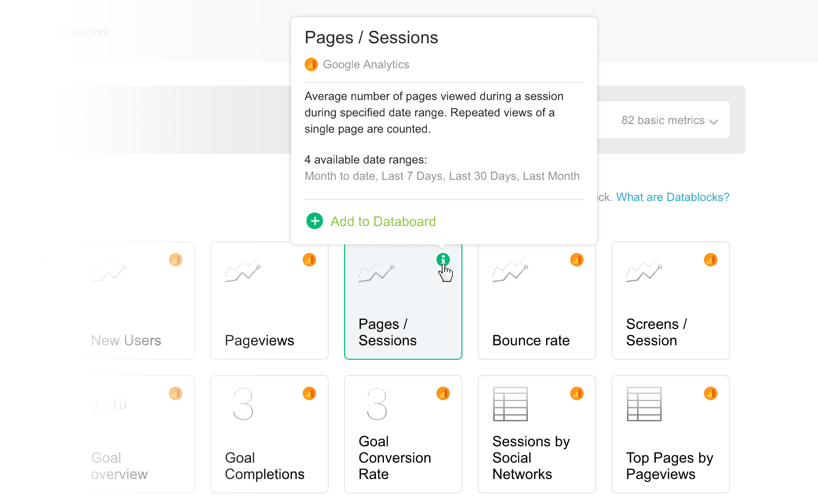Pick the Goal Conversion Rate datablock
Screen dimensions: 818x504
click(x=403, y=434)
